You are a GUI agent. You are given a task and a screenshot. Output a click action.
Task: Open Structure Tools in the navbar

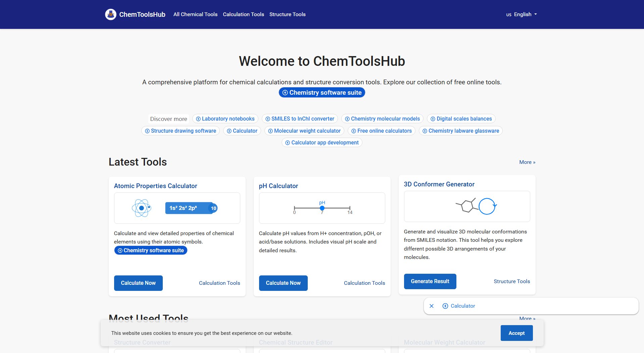(287, 14)
